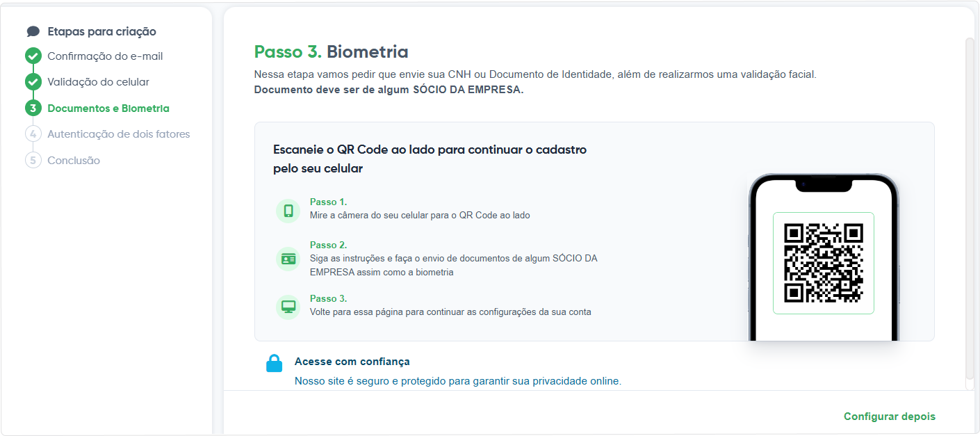The width and height of the screenshot is (980, 436).
Task: Click the QR code on the phone
Action: click(x=824, y=263)
